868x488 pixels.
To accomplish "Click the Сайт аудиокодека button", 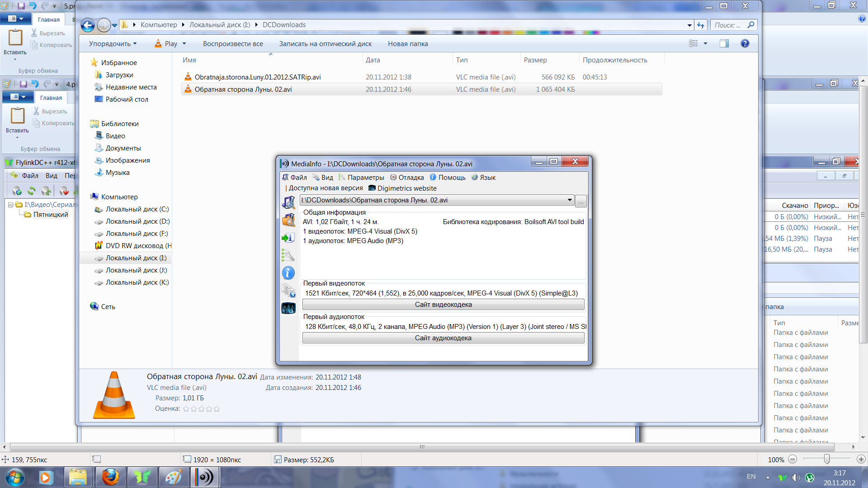I will click(x=443, y=338).
